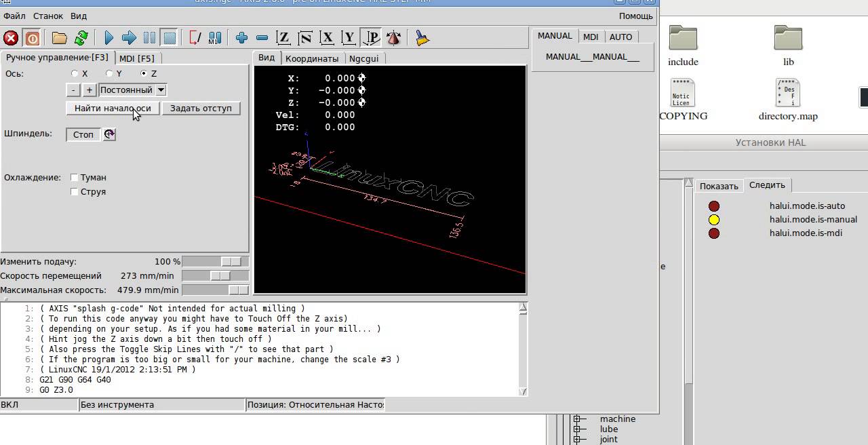Clear live plot with the brush icon
The width and height of the screenshot is (868, 445).
(422, 38)
